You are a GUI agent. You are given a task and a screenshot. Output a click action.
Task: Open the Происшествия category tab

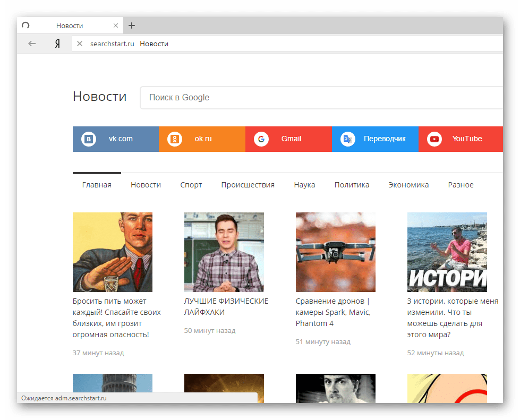pos(248,185)
